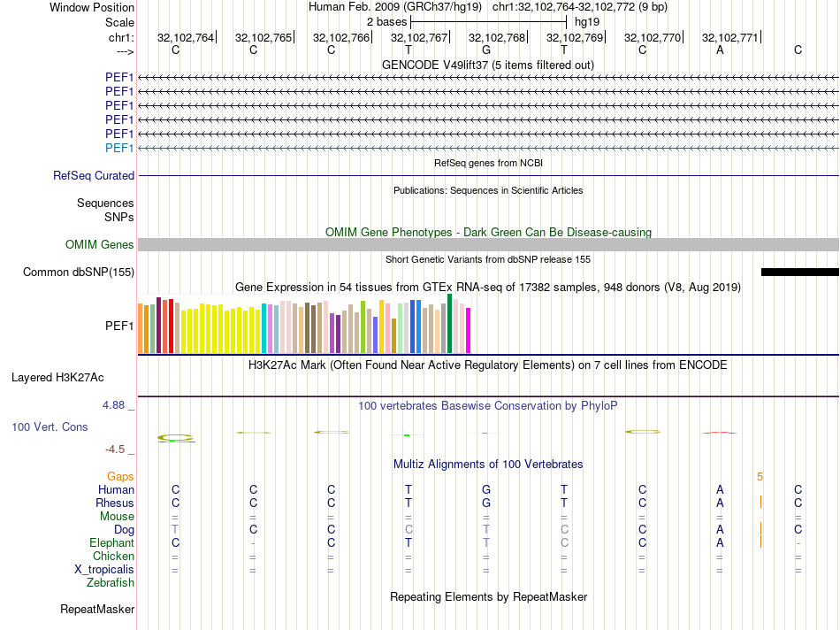The height and width of the screenshot is (630, 840).
Task: Click the Publications: Sequences in Scientific Articles title
Action: click(x=488, y=190)
